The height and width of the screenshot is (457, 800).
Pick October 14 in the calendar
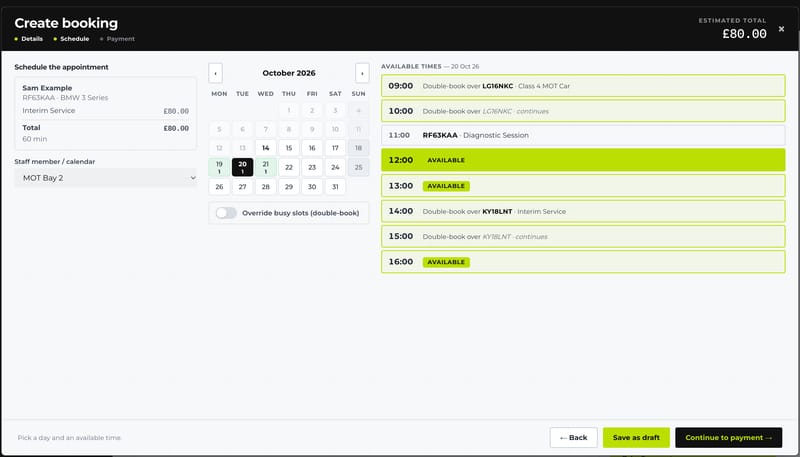[x=265, y=148]
